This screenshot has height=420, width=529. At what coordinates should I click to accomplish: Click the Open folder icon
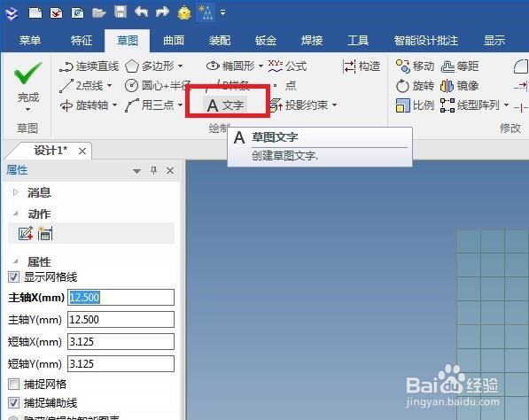coord(99,12)
